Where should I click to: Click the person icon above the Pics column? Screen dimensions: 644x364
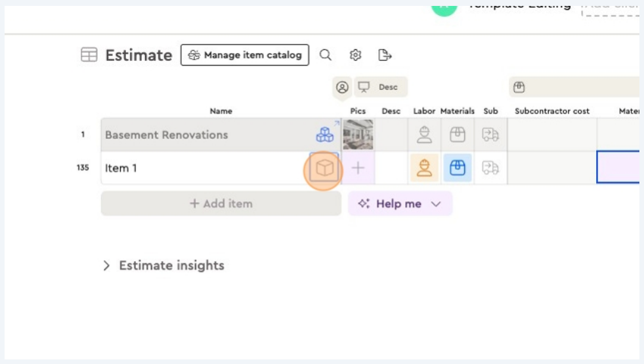tap(341, 87)
